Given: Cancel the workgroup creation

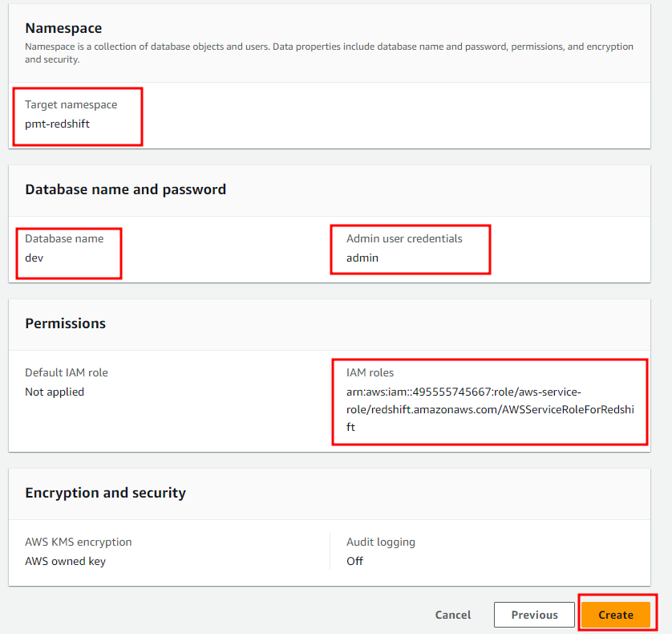Looking at the screenshot, I should click(x=452, y=615).
